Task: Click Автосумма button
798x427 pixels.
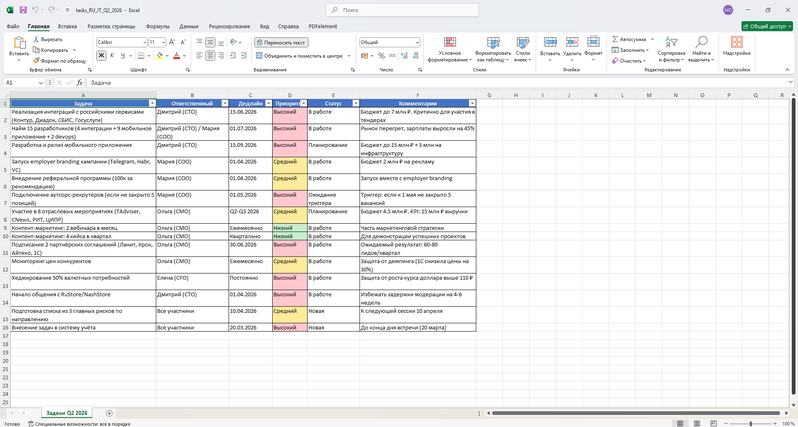Action: (630, 39)
